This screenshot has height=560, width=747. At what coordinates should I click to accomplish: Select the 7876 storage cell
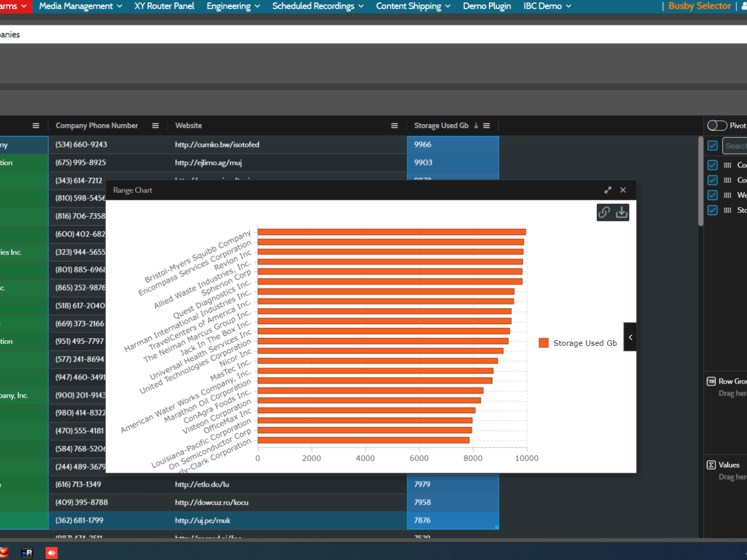(x=453, y=520)
